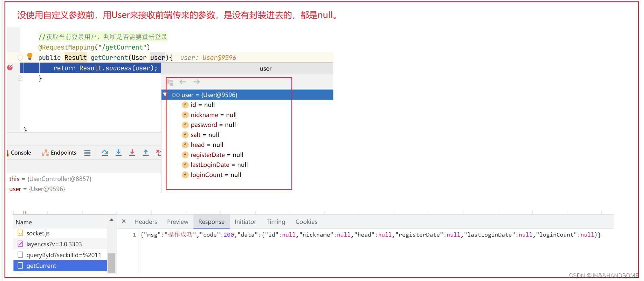
Task: Select the socket.js network request
Action: tap(60, 233)
